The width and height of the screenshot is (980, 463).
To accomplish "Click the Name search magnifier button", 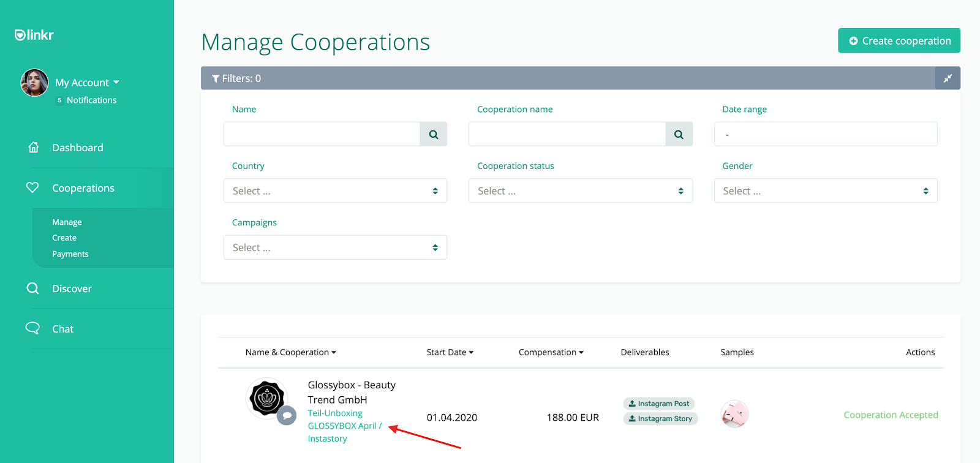I will tap(434, 134).
